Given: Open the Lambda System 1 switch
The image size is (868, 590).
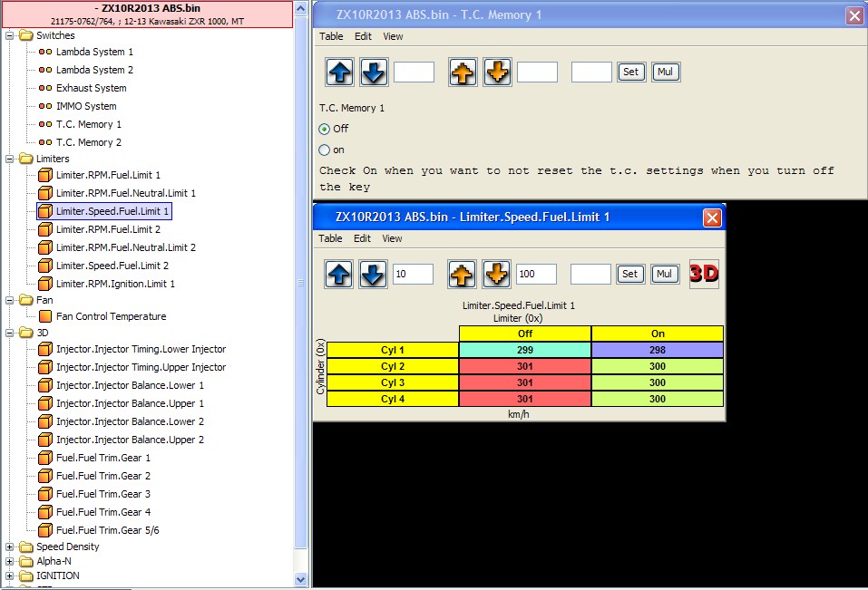Looking at the screenshot, I should 94,52.
